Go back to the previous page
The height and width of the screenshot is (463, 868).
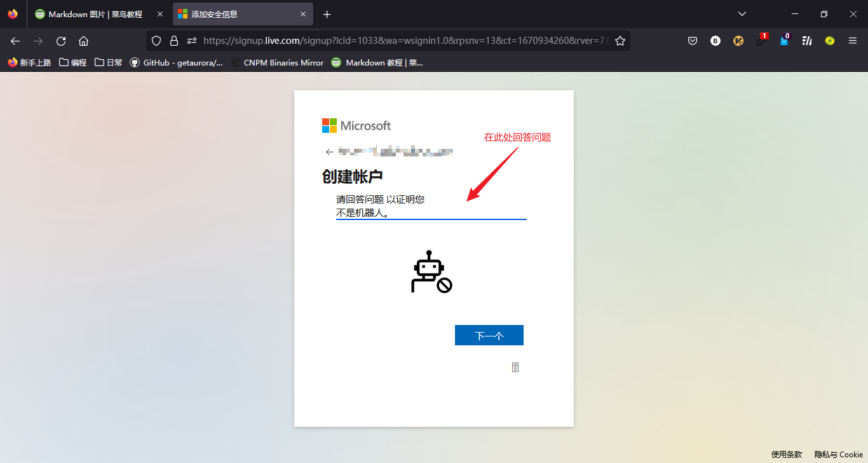15,41
